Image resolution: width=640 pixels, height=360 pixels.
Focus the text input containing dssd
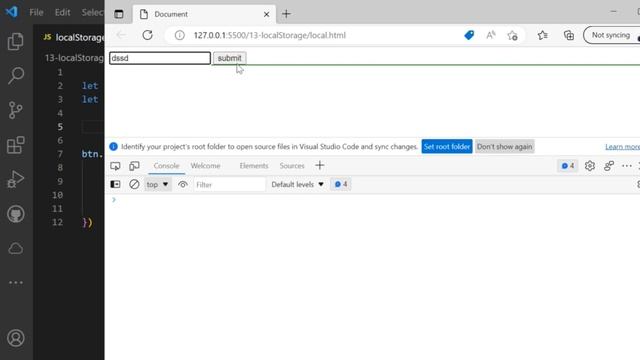[160, 58]
